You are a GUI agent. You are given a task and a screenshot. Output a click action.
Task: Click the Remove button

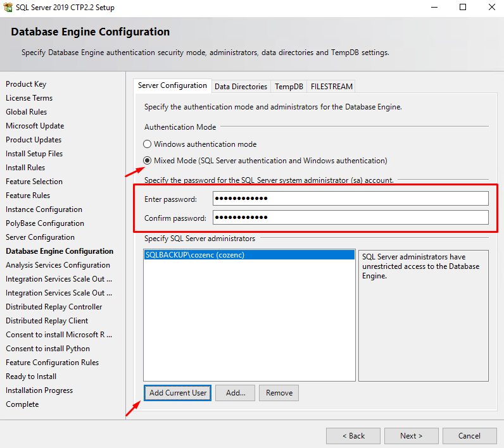tap(279, 393)
